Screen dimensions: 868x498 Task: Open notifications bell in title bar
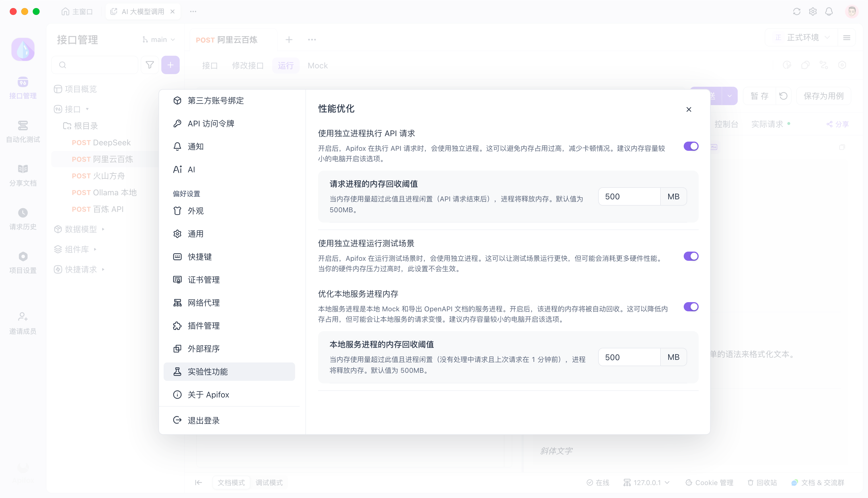pyautogui.click(x=829, y=11)
